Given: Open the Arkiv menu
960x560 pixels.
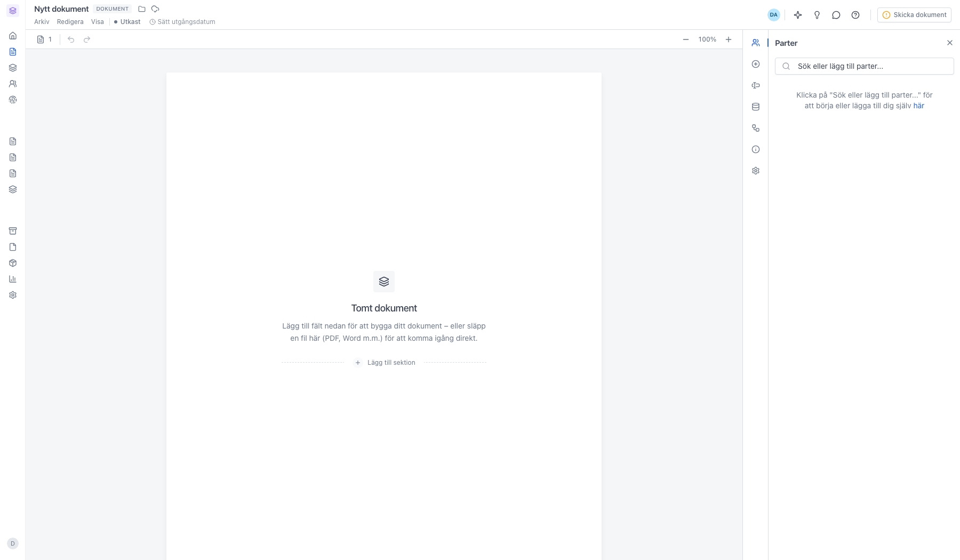Looking at the screenshot, I should pos(42,22).
